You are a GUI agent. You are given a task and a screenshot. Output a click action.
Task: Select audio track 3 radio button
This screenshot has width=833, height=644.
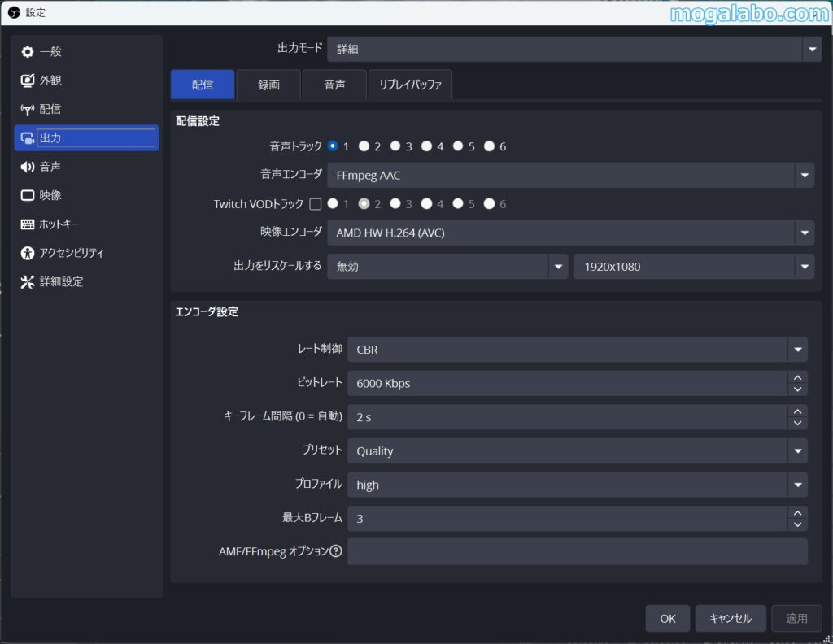395,146
